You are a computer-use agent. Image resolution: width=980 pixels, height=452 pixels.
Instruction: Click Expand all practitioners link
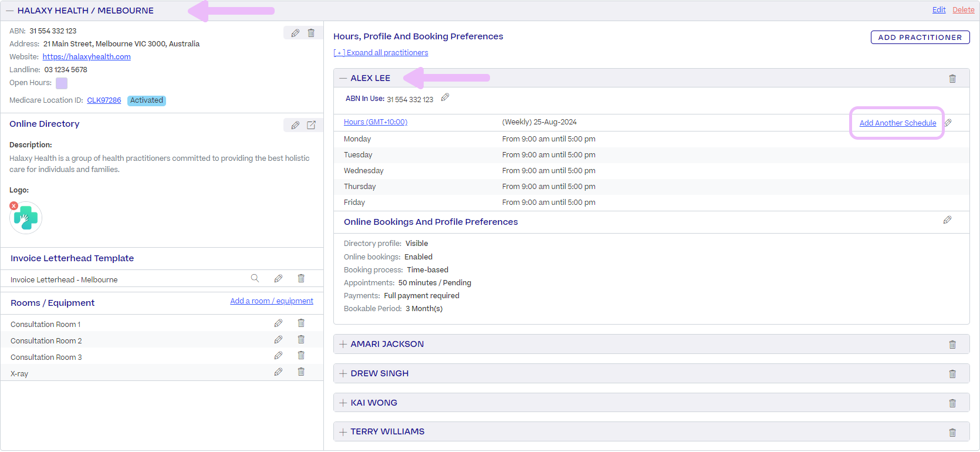[x=381, y=53]
